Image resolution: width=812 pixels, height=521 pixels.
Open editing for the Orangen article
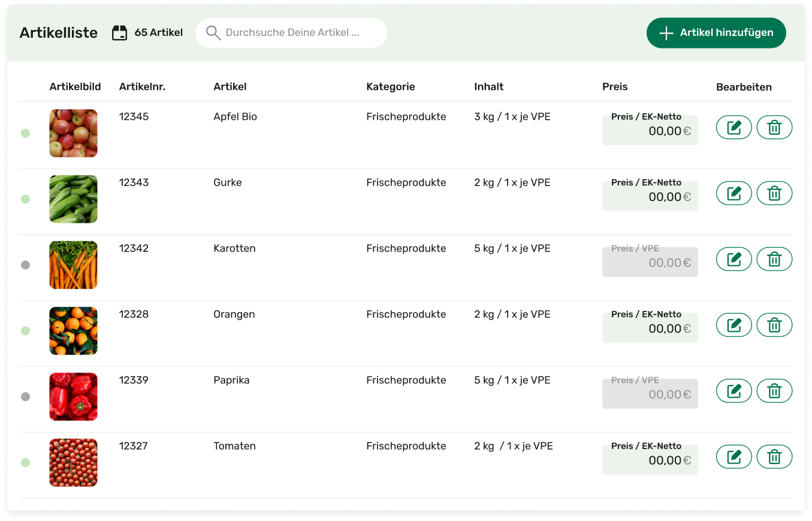[733, 325]
